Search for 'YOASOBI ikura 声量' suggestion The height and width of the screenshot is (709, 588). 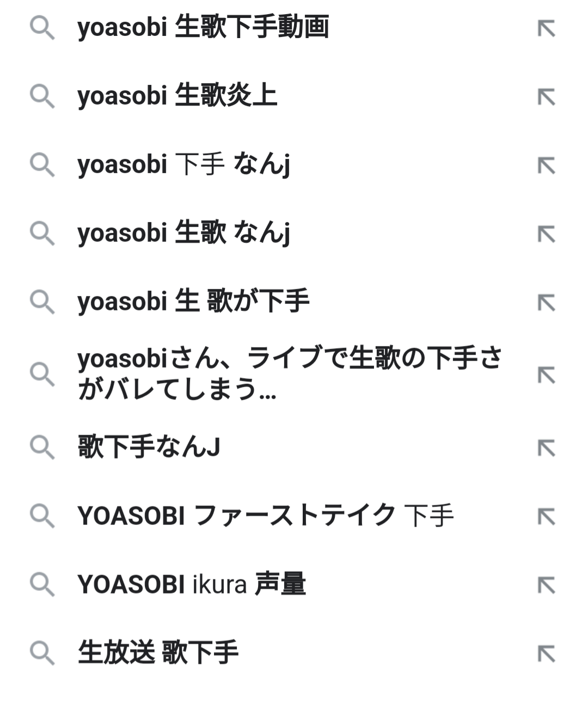click(192, 584)
